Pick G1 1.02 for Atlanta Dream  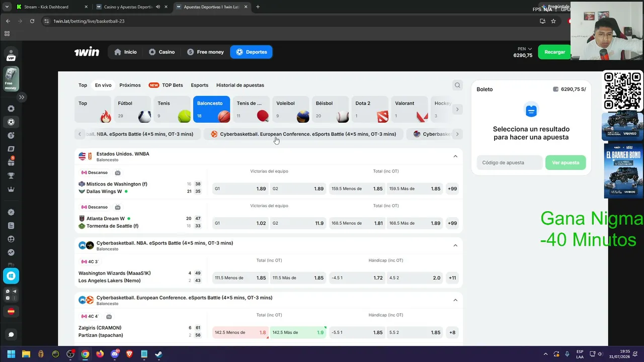click(240, 223)
